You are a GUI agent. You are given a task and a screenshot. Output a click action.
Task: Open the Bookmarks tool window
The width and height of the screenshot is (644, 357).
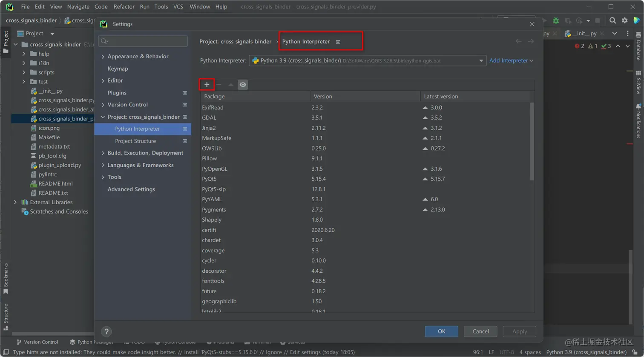coord(6,279)
